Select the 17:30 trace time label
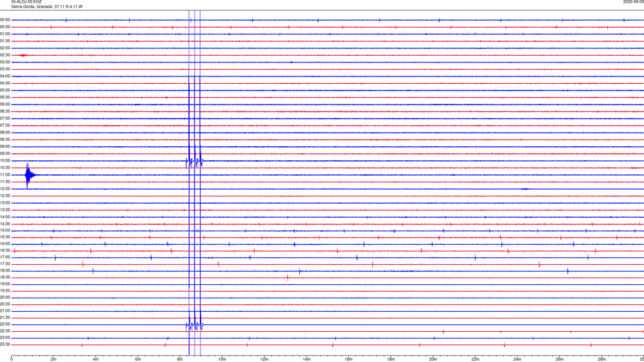The width and height of the screenshot is (644, 362). [x=5, y=264]
